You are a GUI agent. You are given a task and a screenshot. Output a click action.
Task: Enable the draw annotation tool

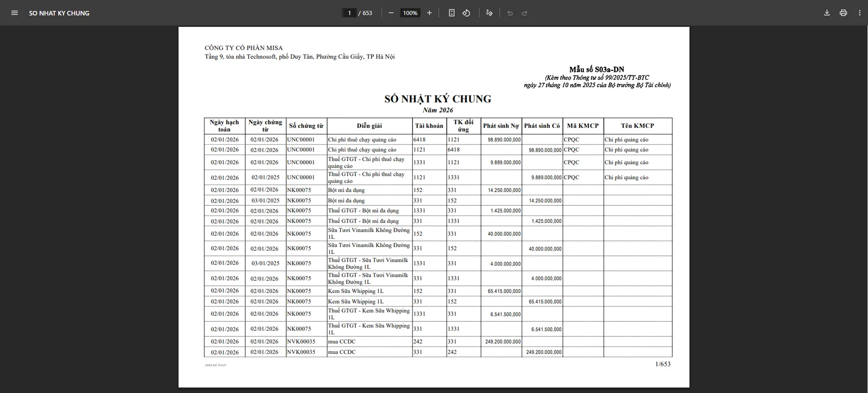pos(489,13)
